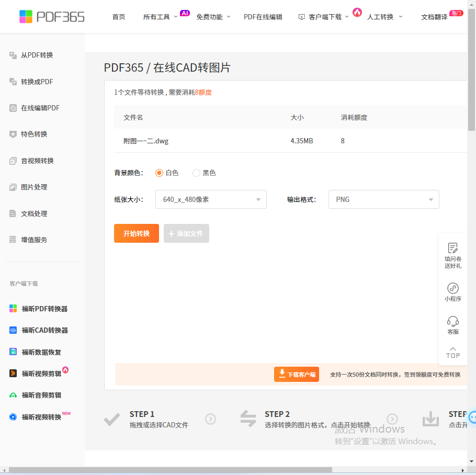Screen dimensions: 476x475
Task: Open 转换成PDF sidebar menu item
Action: tap(37, 82)
